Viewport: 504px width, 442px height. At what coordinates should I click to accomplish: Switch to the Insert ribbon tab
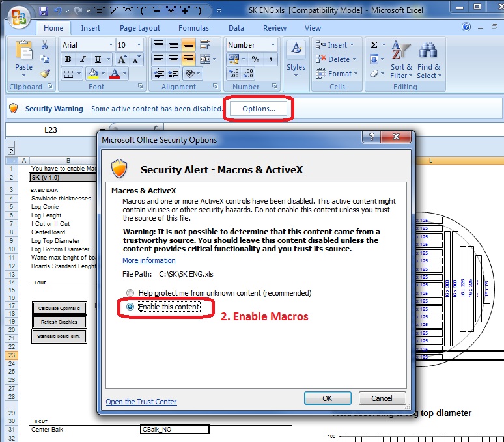91,28
